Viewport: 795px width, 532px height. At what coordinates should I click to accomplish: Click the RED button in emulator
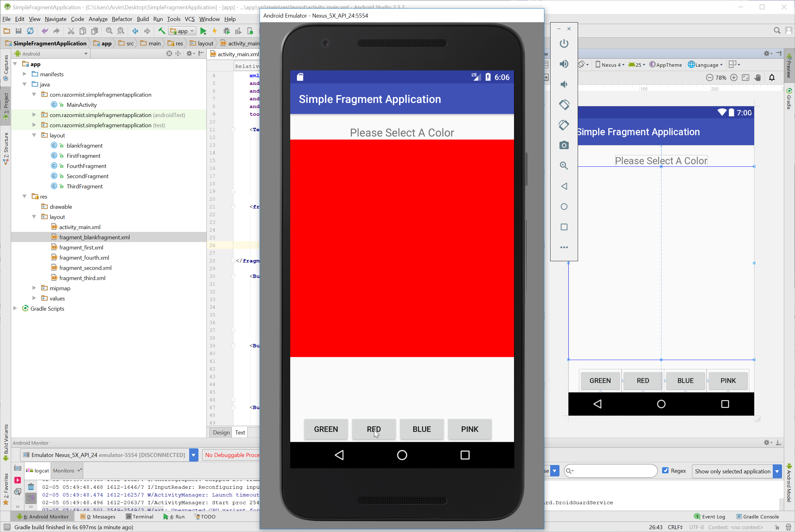374,429
